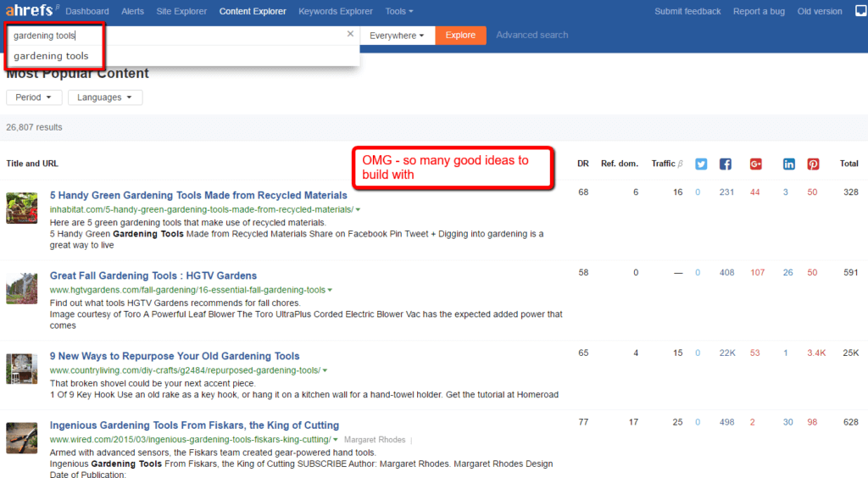Click DR value 77 for Wired row
The height and width of the screenshot is (478, 868).
(x=583, y=422)
